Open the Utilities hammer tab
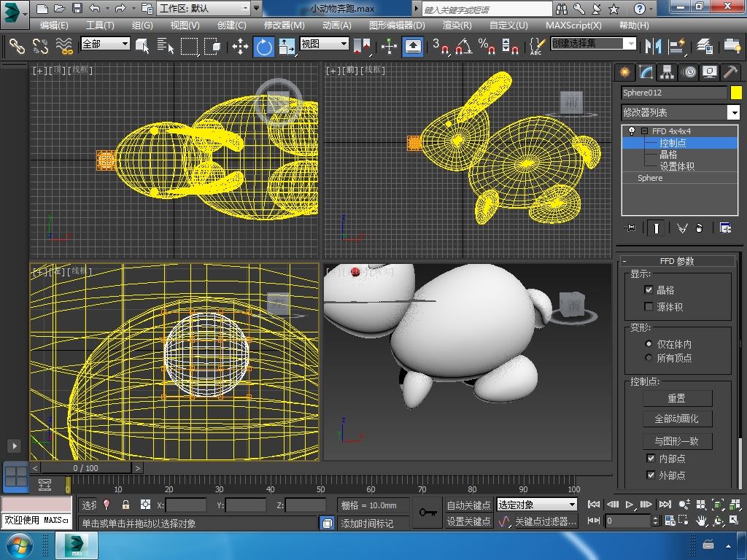The height and width of the screenshot is (560, 747). click(730, 72)
